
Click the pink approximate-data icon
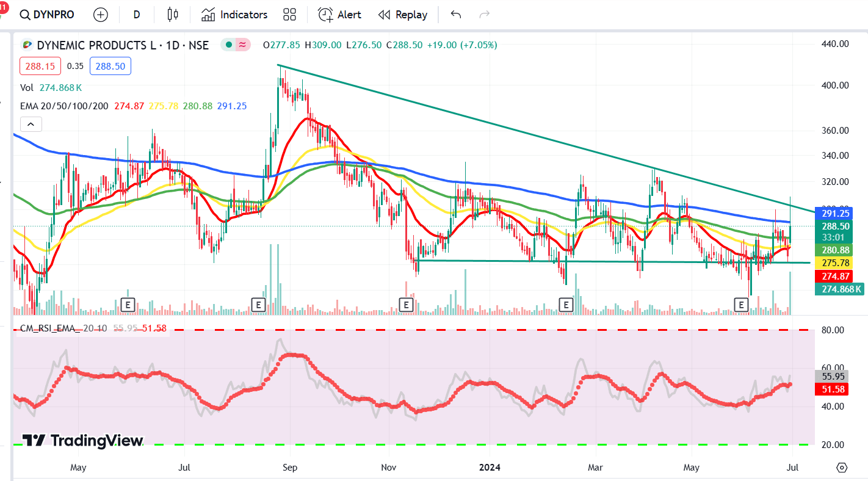(243, 45)
